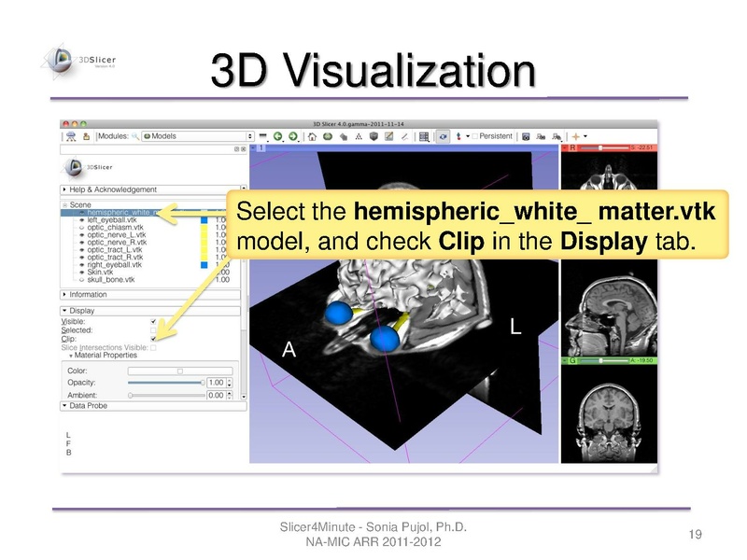Click the crosshair icon in toolbar
747x560 pixels.
click(x=576, y=136)
